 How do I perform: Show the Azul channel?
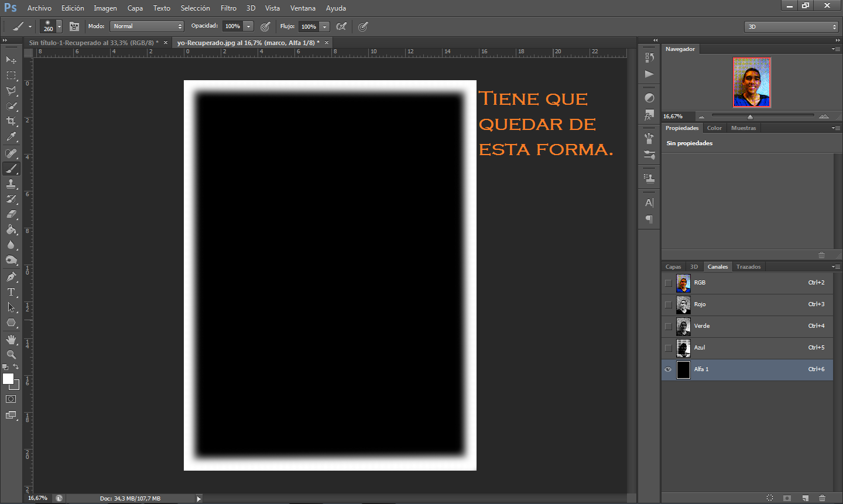tap(668, 348)
